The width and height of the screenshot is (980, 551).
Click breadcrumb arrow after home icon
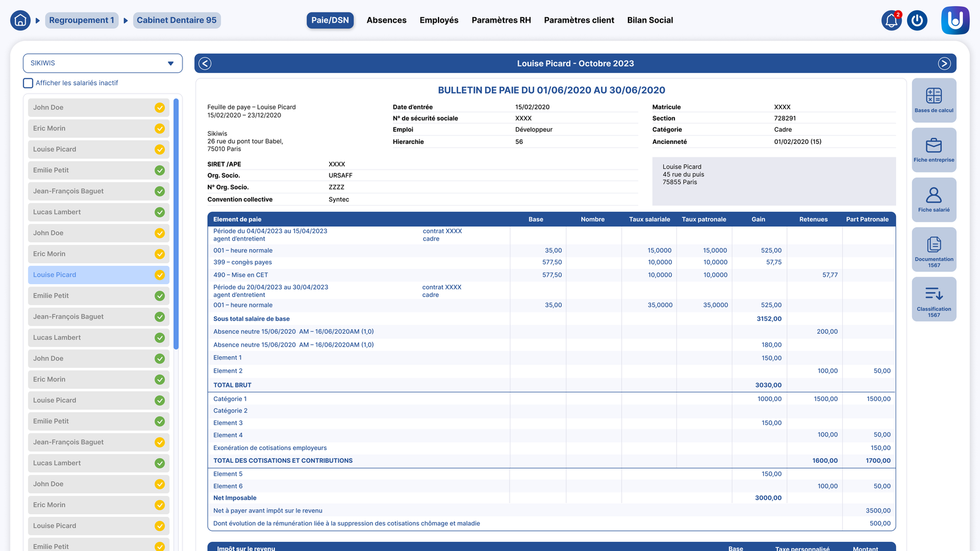click(x=37, y=20)
